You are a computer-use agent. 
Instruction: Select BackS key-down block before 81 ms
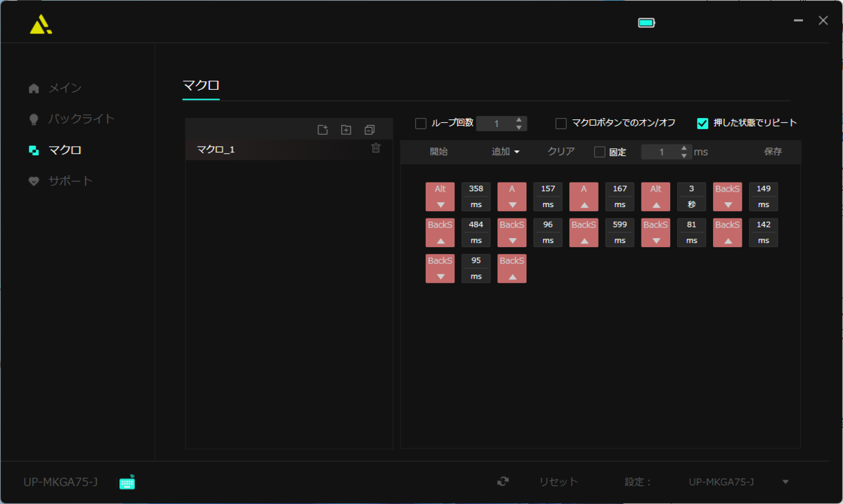coord(655,233)
